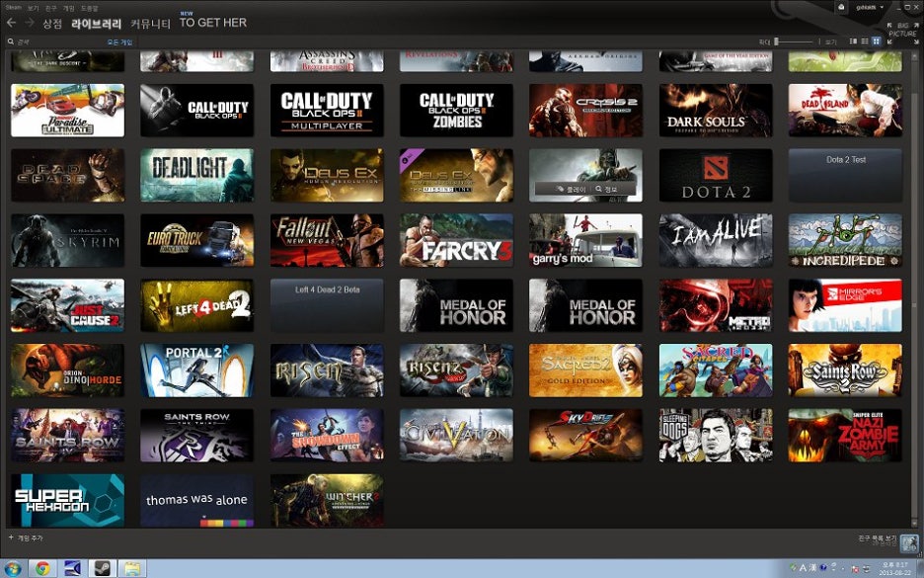Select the Left 4 Dead 2 Beta tile
Viewport: 924px width, 578px height.
327,305
